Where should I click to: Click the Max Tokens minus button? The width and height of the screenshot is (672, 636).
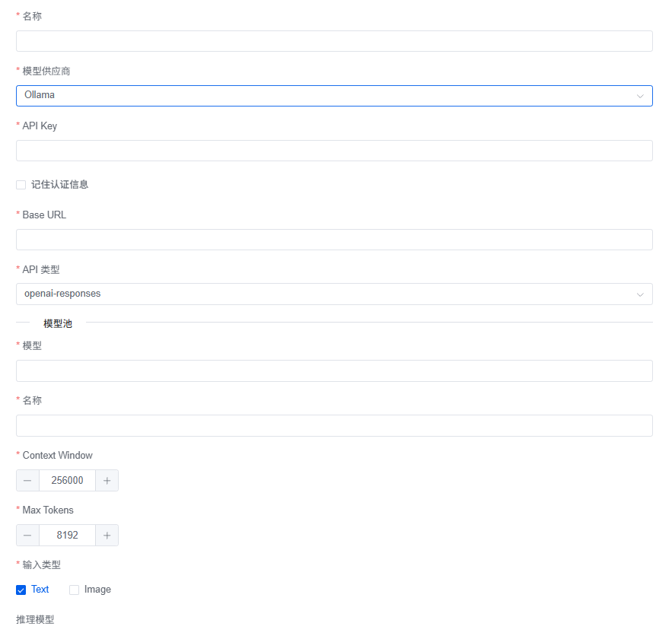point(27,536)
